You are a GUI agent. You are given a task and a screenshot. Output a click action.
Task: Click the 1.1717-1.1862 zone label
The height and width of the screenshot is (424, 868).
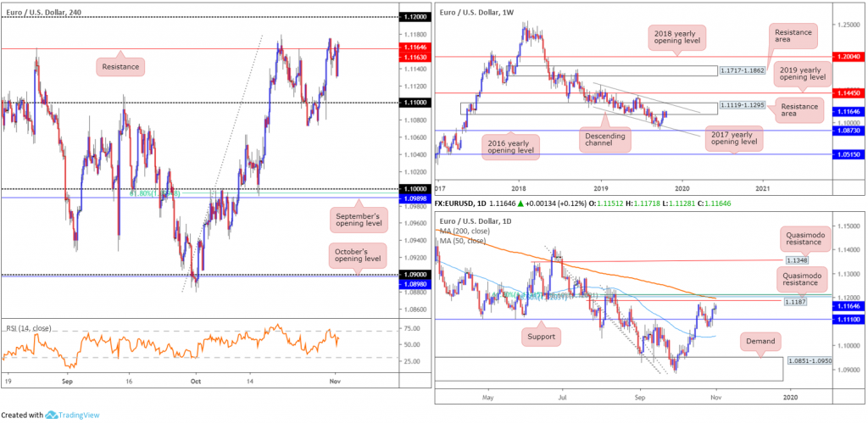coord(741,71)
